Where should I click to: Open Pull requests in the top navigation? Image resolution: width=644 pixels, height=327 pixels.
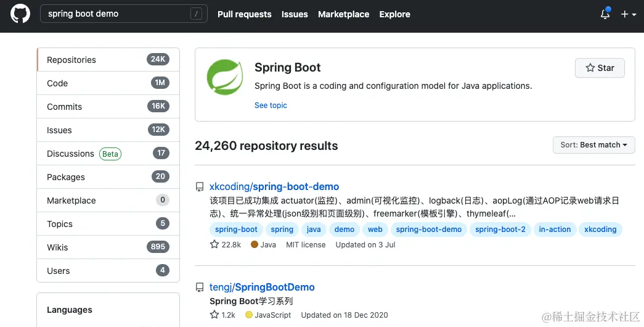point(245,14)
